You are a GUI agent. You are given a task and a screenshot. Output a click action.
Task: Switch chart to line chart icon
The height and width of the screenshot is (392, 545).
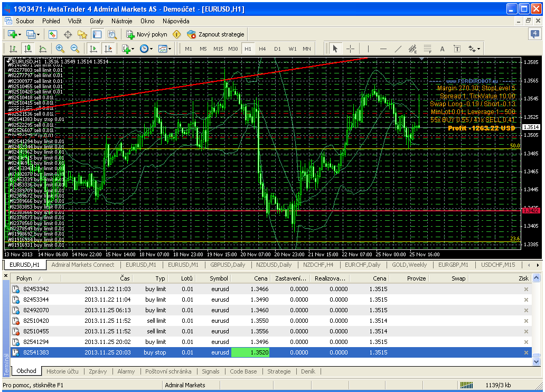tap(43, 49)
